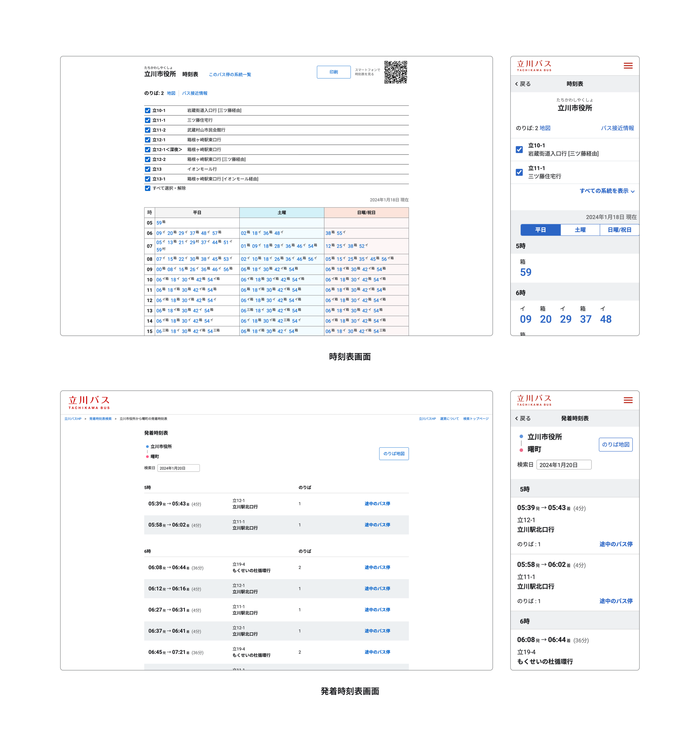Click 途中のバス停 link for 05:39 departure
700x753 pixels.
tap(377, 503)
